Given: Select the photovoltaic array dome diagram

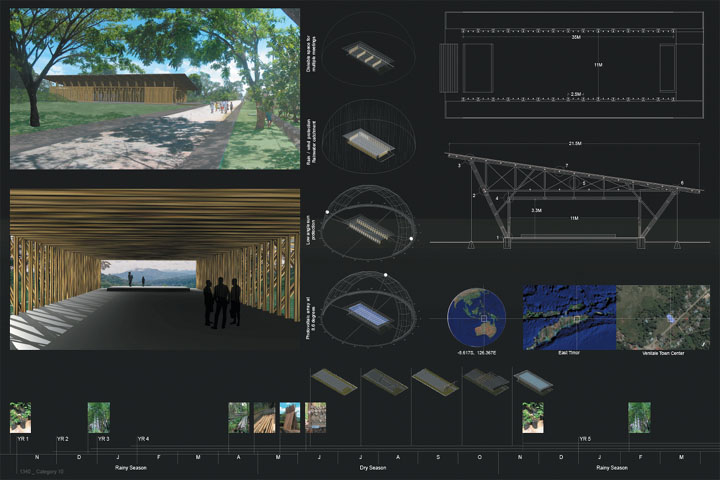Looking at the screenshot, I should (x=367, y=312).
